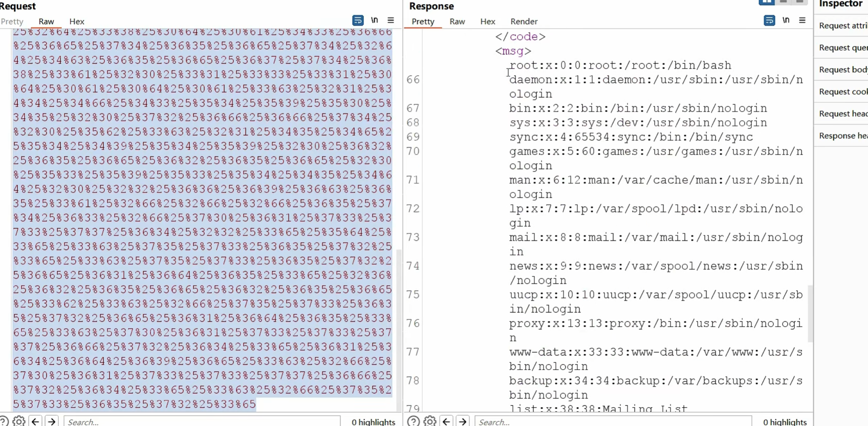Open the Request panel hamburger menu

391,20
